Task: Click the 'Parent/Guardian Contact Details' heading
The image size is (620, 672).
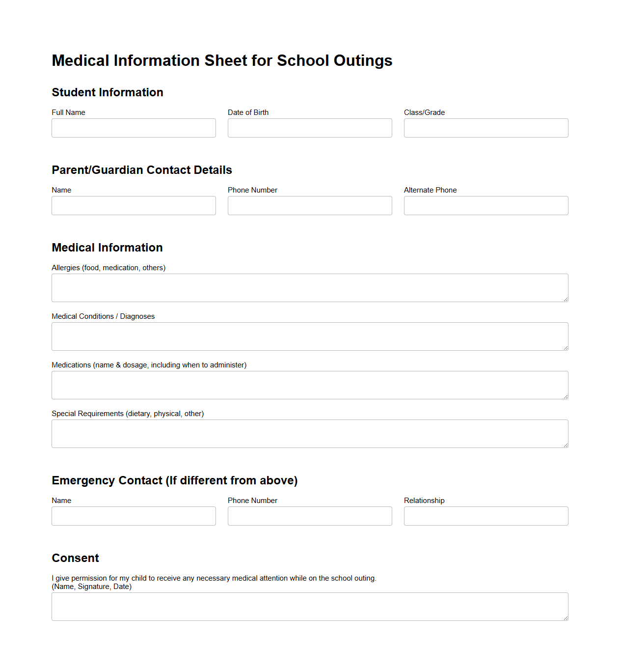Action: pos(142,170)
